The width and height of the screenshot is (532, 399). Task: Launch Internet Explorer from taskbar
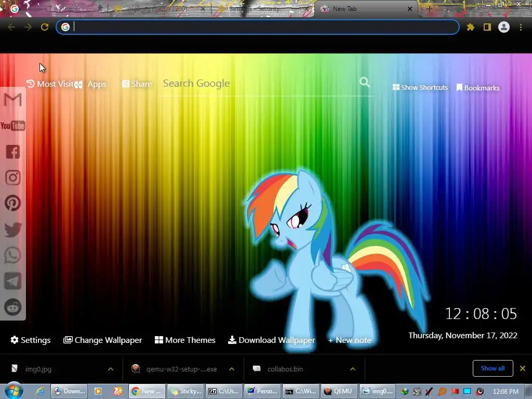40,391
